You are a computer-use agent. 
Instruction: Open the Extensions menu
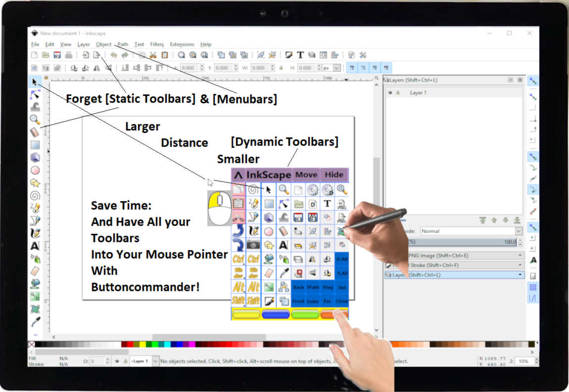(182, 44)
